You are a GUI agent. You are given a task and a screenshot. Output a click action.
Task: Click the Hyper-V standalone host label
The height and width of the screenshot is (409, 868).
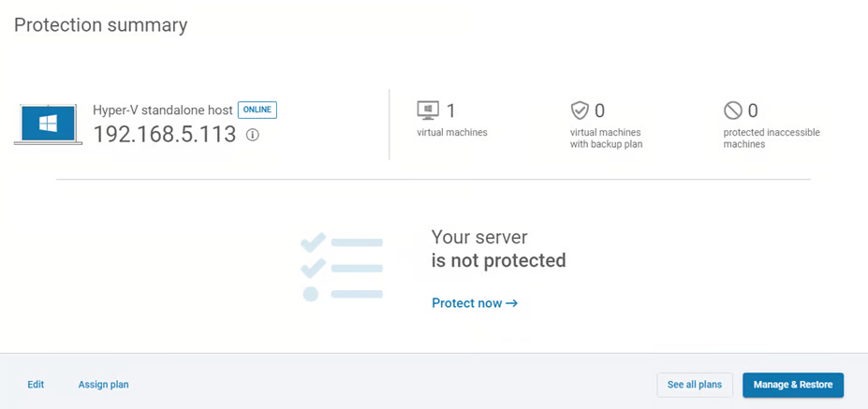(x=162, y=110)
